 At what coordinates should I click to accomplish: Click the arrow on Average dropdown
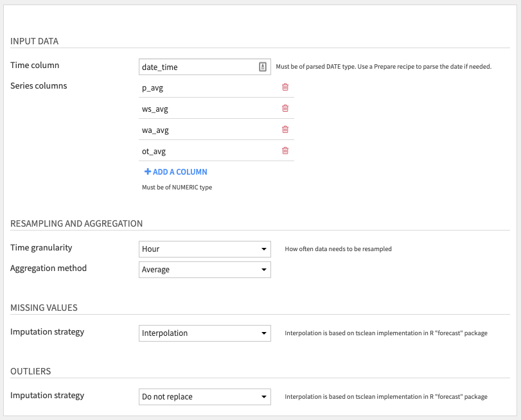tap(264, 270)
